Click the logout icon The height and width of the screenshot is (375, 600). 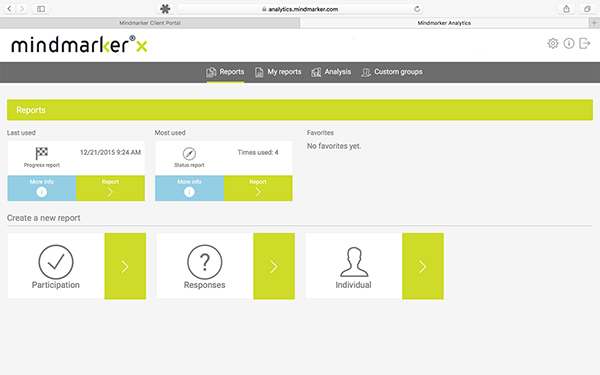point(584,43)
